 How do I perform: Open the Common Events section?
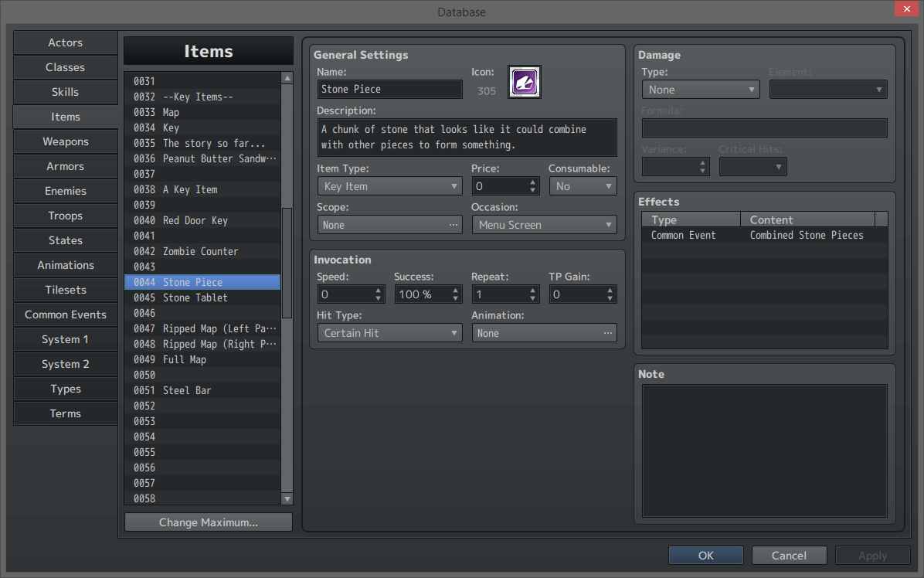pos(65,314)
